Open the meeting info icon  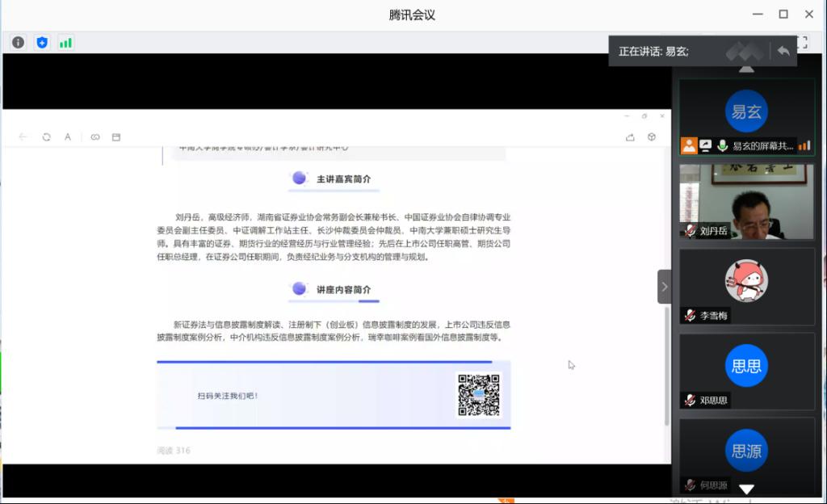[x=18, y=42]
